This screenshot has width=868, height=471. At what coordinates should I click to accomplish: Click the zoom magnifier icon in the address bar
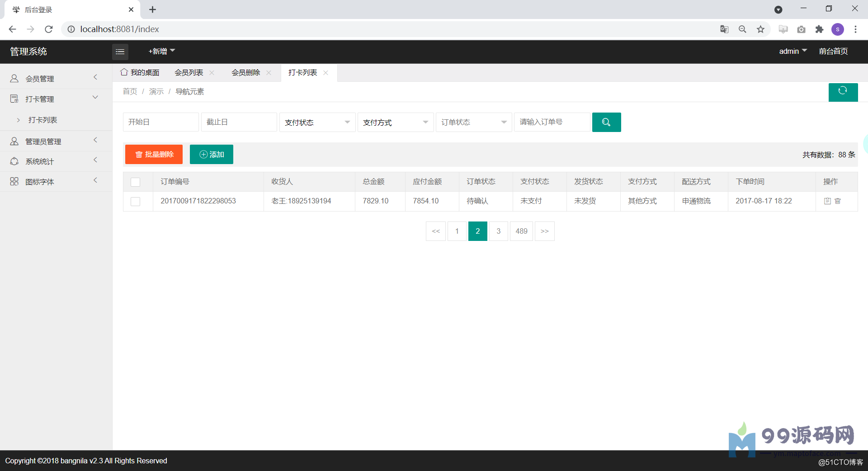(x=742, y=29)
